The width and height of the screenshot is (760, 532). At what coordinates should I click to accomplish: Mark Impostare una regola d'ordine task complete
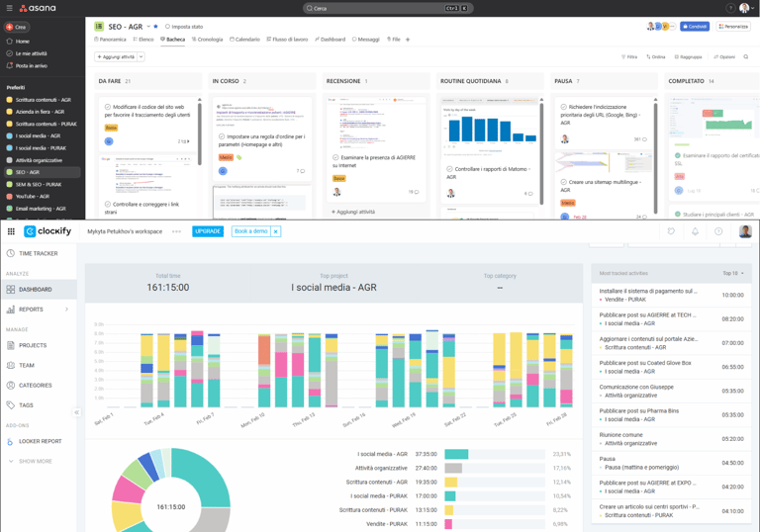[x=222, y=136]
